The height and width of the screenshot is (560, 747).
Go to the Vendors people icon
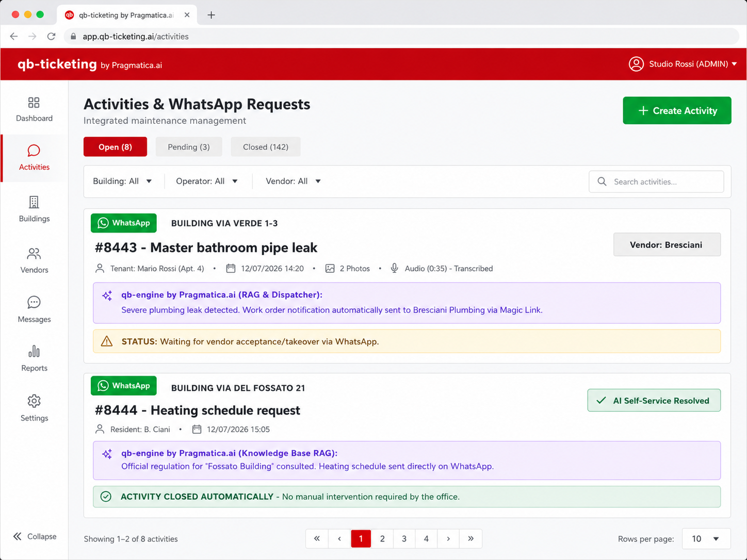tap(34, 253)
